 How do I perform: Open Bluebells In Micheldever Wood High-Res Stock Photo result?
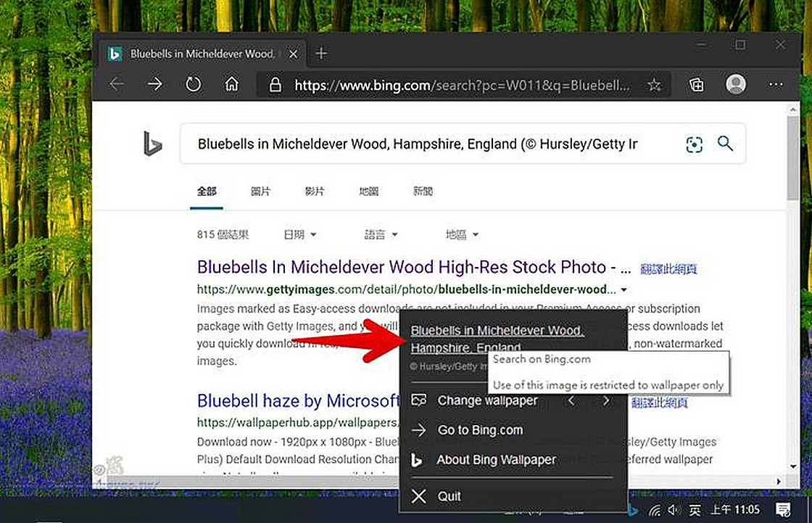click(414, 267)
